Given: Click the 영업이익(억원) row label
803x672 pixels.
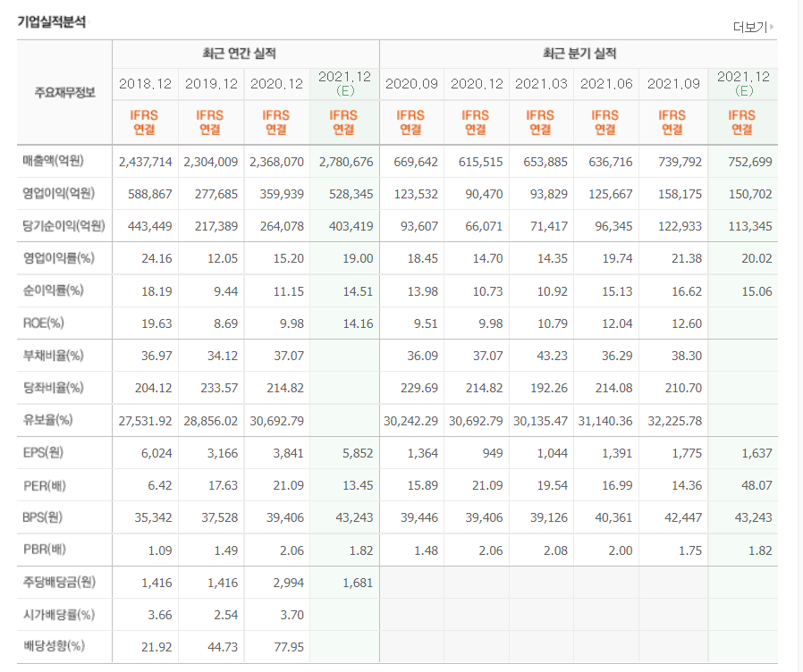Looking at the screenshot, I should [58, 193].
